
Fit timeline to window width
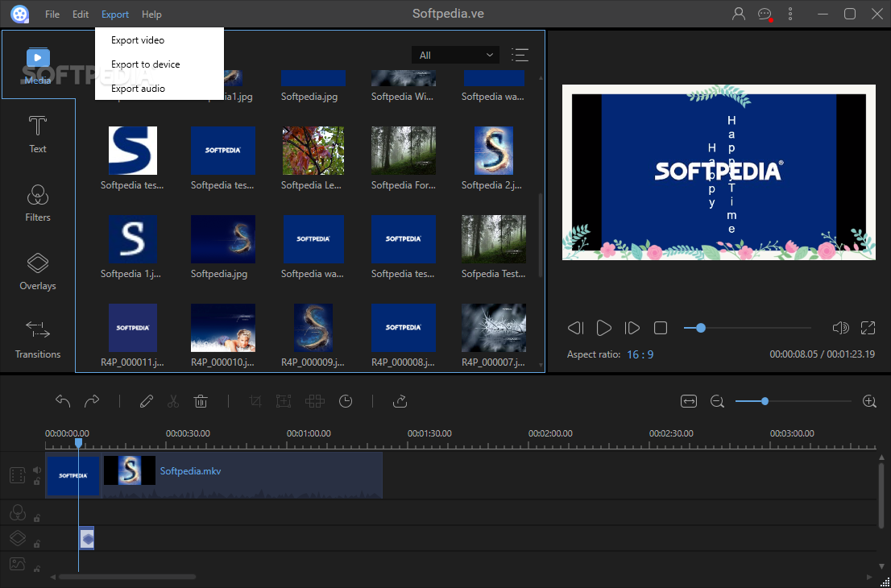pos(689,401)
